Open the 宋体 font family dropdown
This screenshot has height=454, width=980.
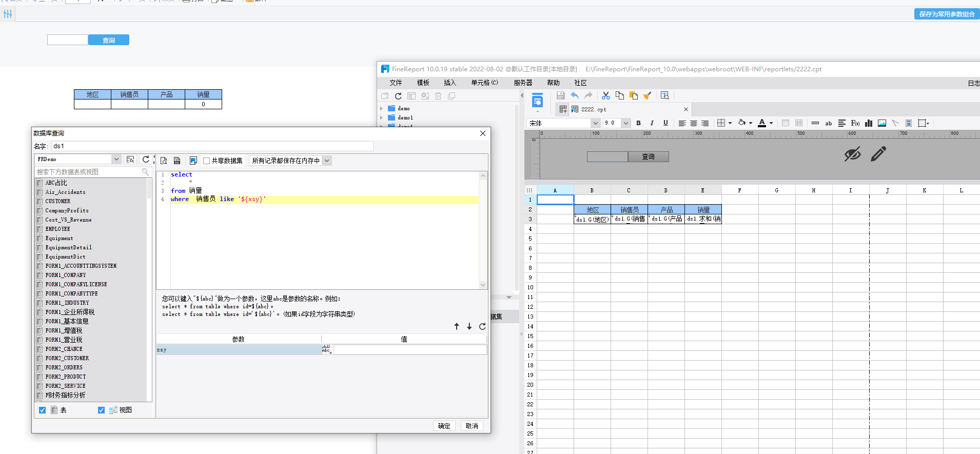[595, 123]
